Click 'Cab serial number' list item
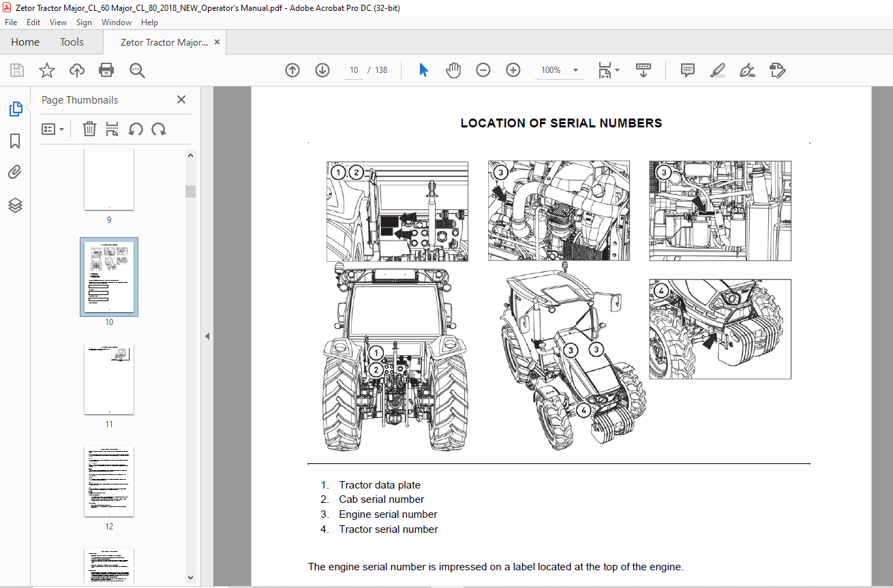 pos(382,499)
